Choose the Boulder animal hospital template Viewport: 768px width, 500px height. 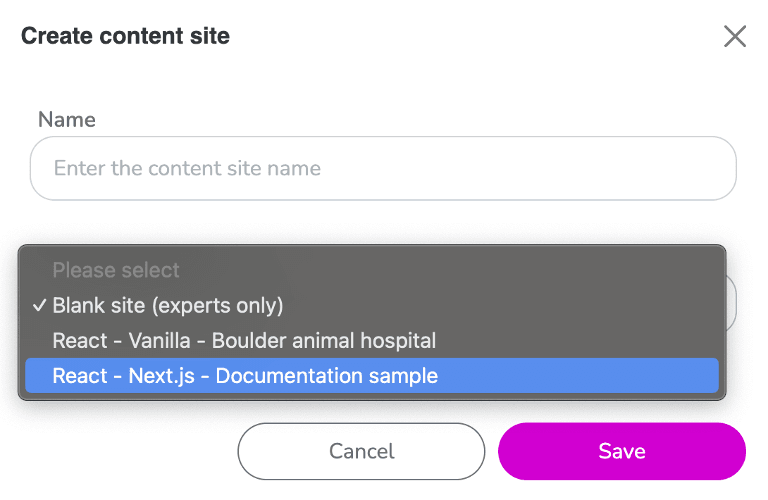pyautogui.click(x=244, y=340)
